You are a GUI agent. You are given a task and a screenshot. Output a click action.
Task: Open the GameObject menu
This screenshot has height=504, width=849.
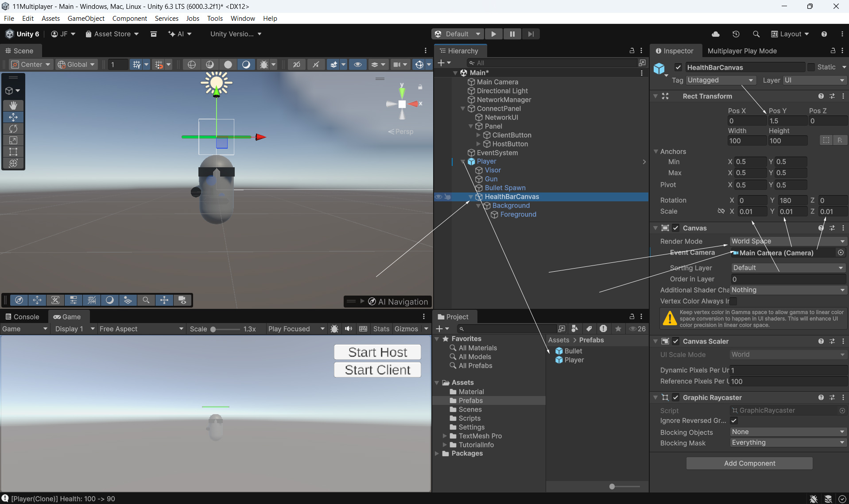click(86, 18)
